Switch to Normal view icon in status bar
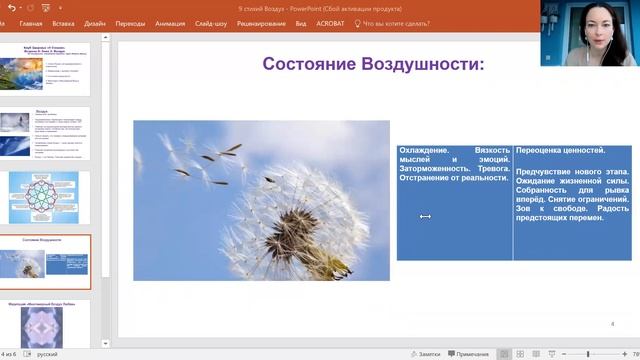 (504, 354)
